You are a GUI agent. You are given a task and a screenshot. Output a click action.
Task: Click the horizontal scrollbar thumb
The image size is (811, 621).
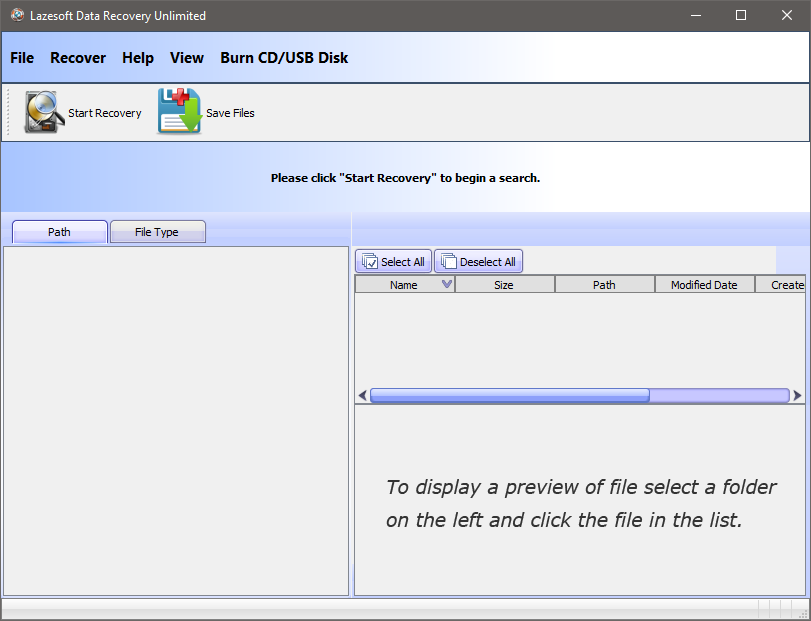point(509,396)
